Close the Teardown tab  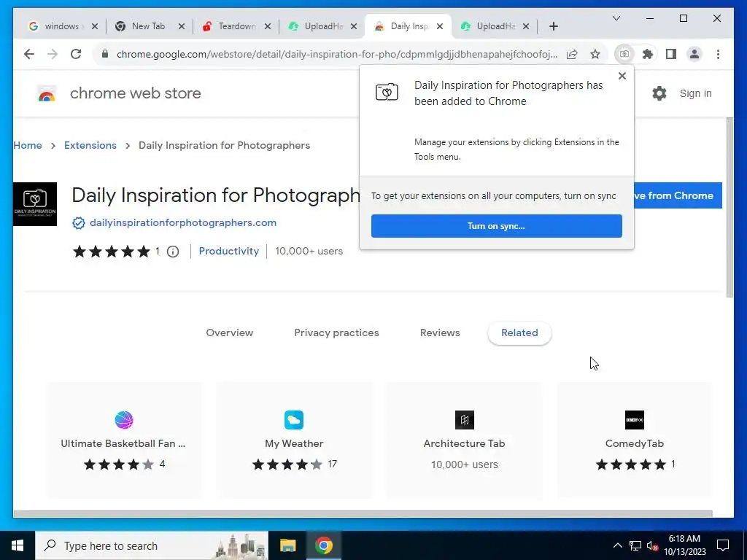[268, 26]
